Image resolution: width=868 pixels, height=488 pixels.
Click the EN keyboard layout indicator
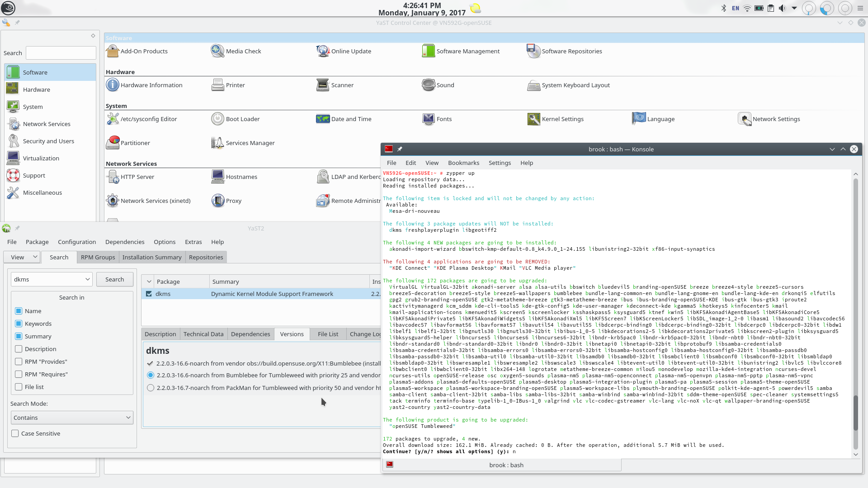click(736, 8)
